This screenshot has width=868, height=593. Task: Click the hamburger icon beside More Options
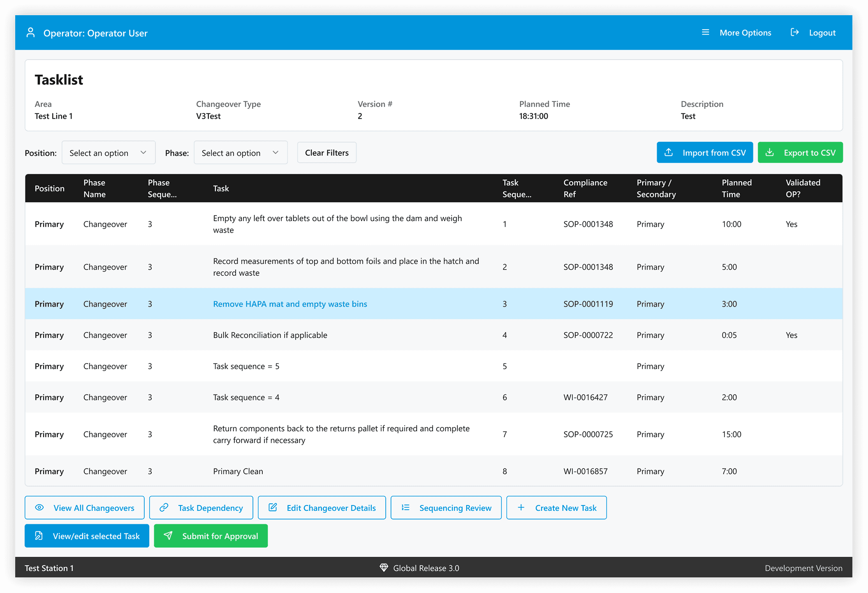click(x=705, y=32)
